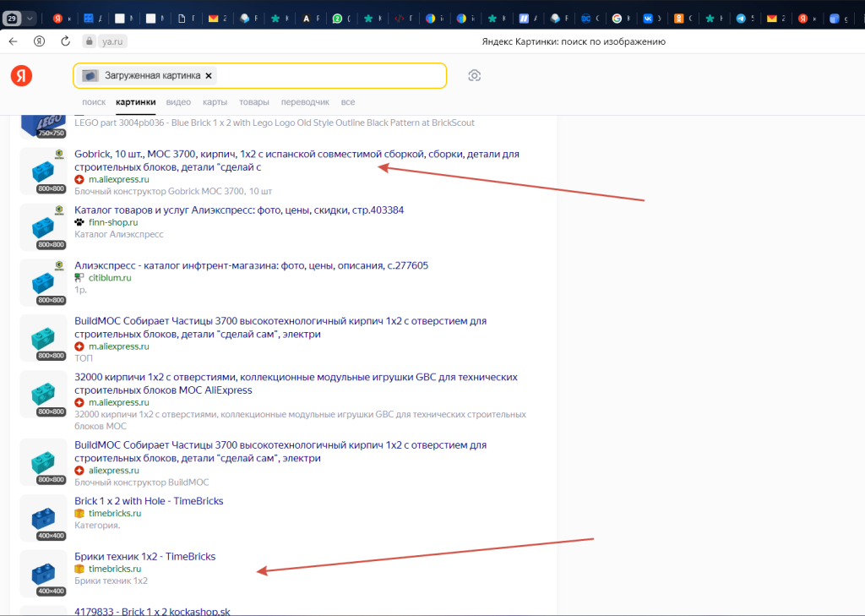Click the uploaded image thumbnail in the search box
The image size is (865, 616).
[x=90, y=75]
